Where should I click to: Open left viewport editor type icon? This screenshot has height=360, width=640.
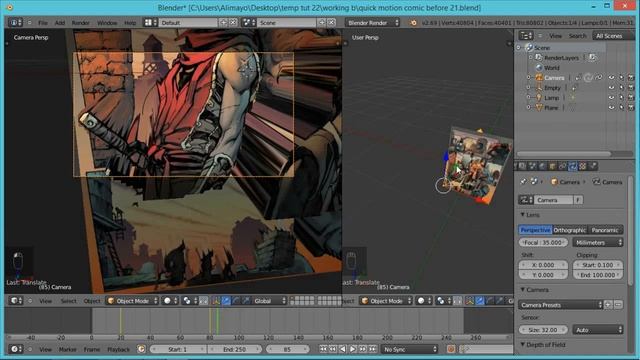[x=16, y=301]
